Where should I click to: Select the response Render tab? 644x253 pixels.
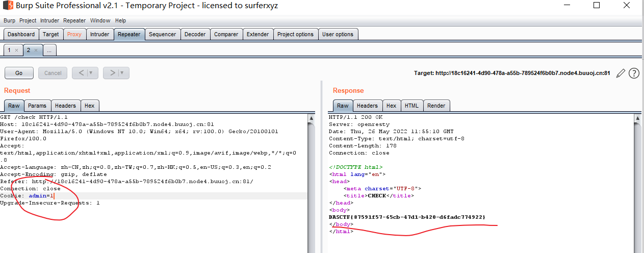coord(436,106)
